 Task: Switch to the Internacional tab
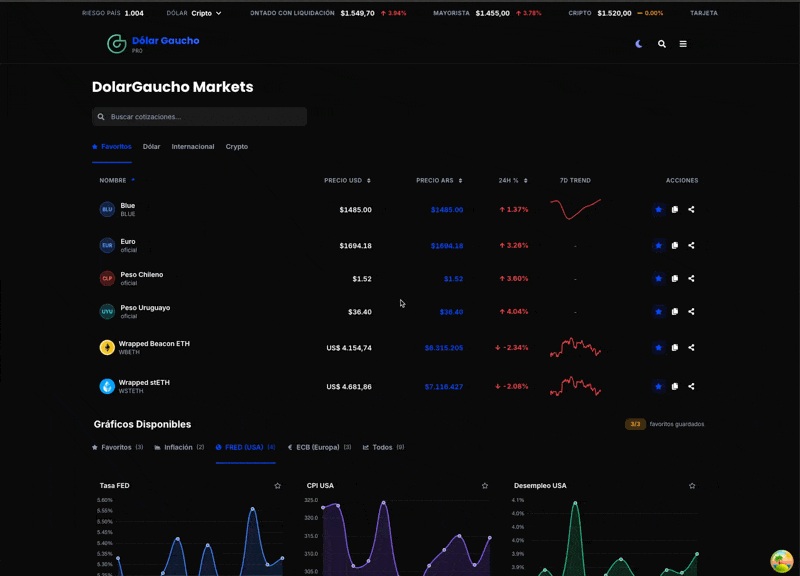[193, 147]
